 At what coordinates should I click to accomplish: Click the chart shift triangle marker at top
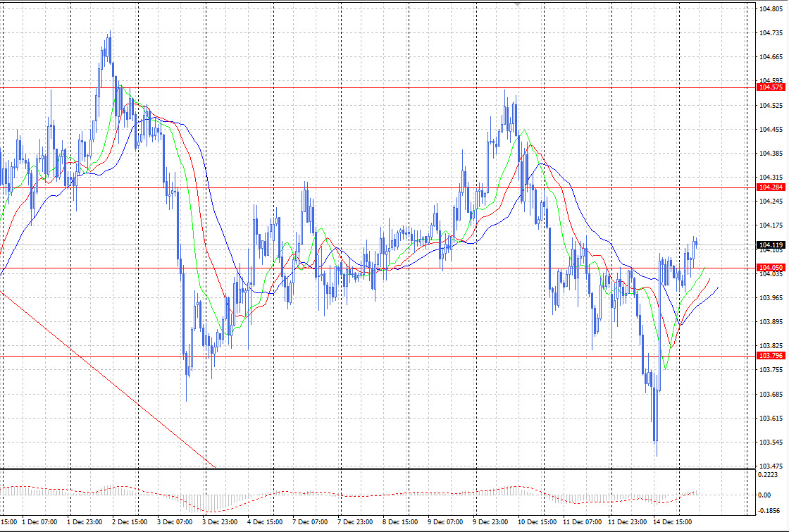click(518, 4)
